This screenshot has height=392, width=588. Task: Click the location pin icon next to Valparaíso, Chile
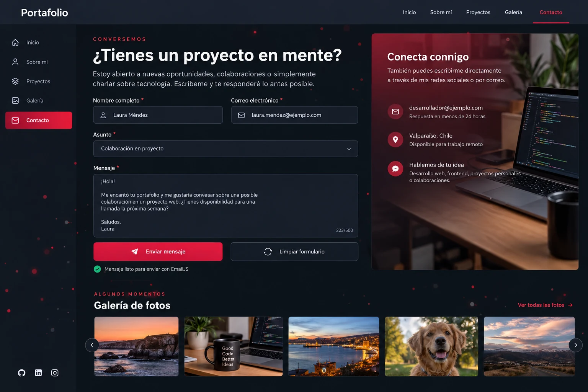coord(395,140)
